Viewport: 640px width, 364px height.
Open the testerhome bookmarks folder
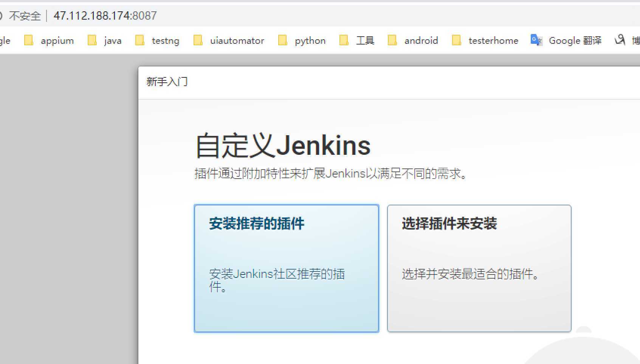(485, 40)
